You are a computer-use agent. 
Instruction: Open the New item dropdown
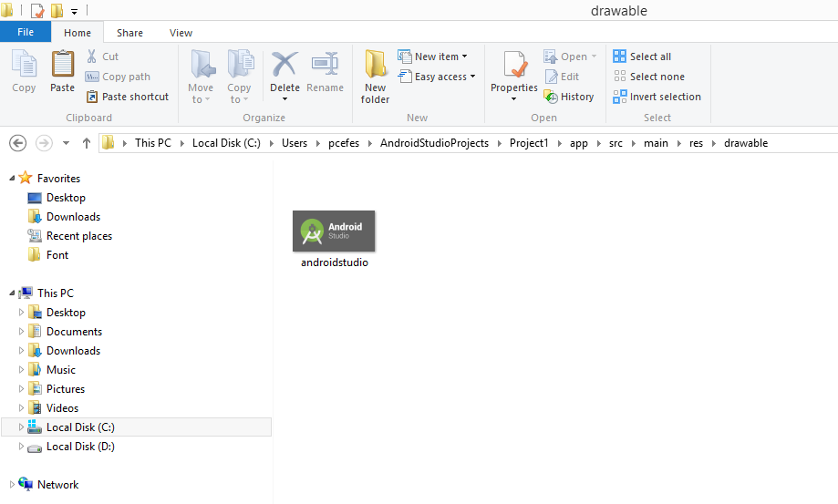pos(433,57)
